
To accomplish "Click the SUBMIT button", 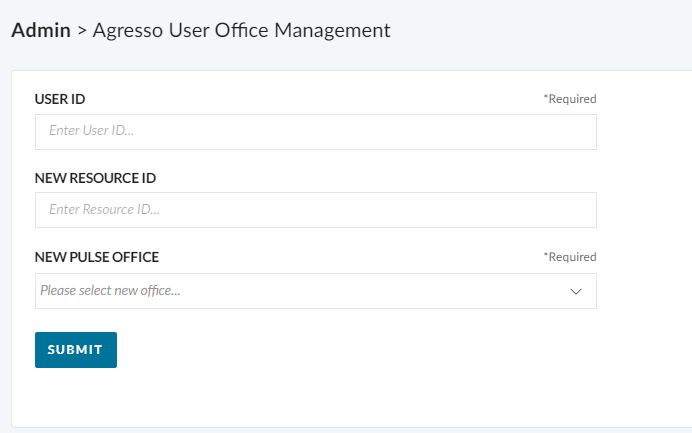I will pyautogui.click(x=76, y=350).
